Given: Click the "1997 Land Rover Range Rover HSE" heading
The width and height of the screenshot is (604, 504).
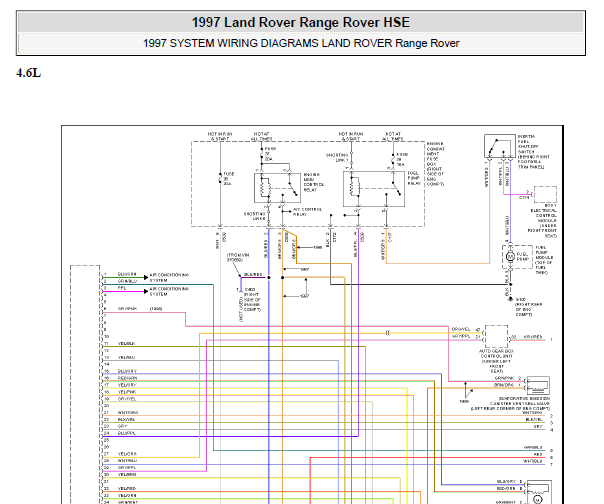Looking at the screenshot, I should pyautogui.click(x=300, y=22).
